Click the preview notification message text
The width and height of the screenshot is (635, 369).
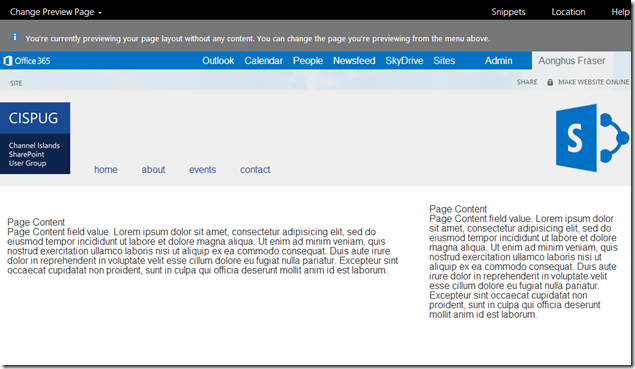[258, 38]
